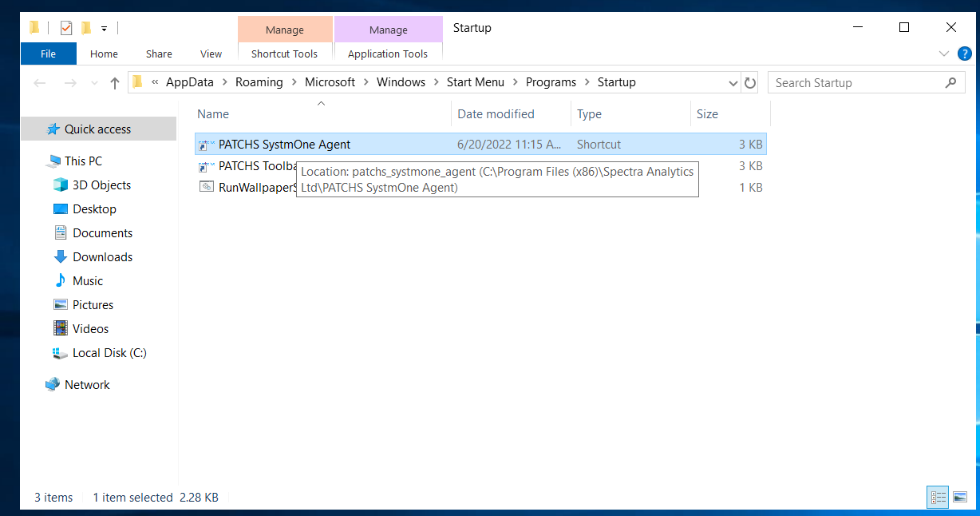The image size is (980, 516).
Task: Sort by the Date modified column
Action: (x=496, y=114)
